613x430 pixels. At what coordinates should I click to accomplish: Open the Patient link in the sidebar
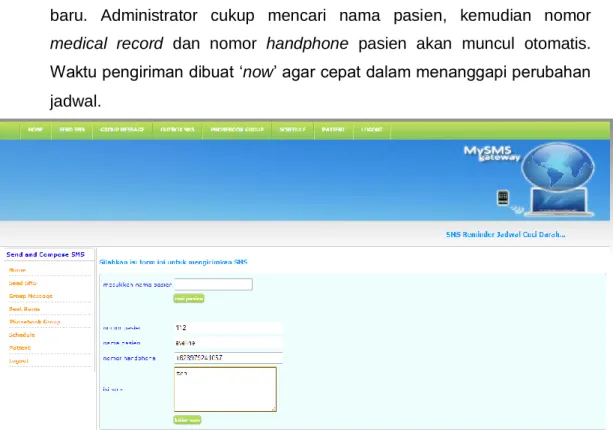[x=20, y=348]
